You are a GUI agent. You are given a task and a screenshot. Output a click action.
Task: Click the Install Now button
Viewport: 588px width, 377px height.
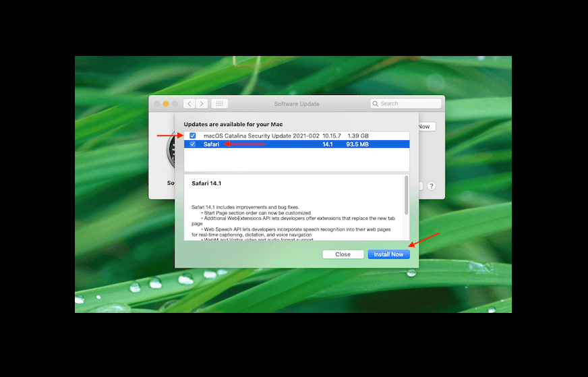[x=388, y=254]
